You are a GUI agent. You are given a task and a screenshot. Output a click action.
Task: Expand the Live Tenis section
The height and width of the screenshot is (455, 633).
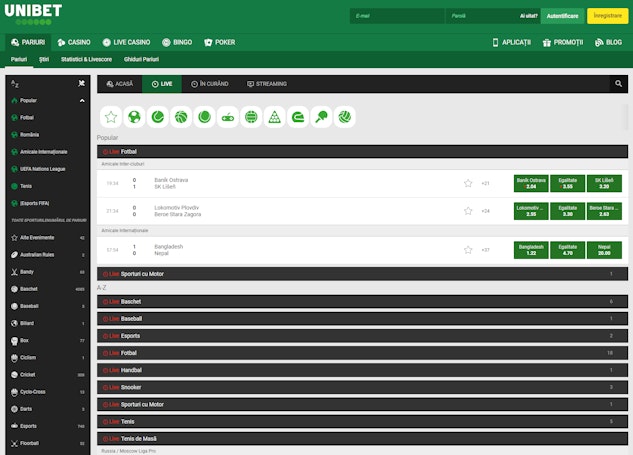tap(362, 422)
